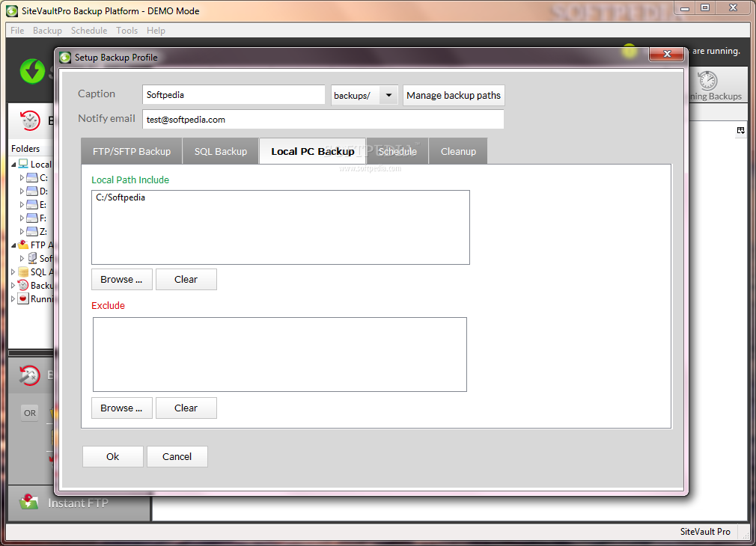Switch to the Schedule tab
The width and height of the screenshot is (756, 546).
[397, 151]
